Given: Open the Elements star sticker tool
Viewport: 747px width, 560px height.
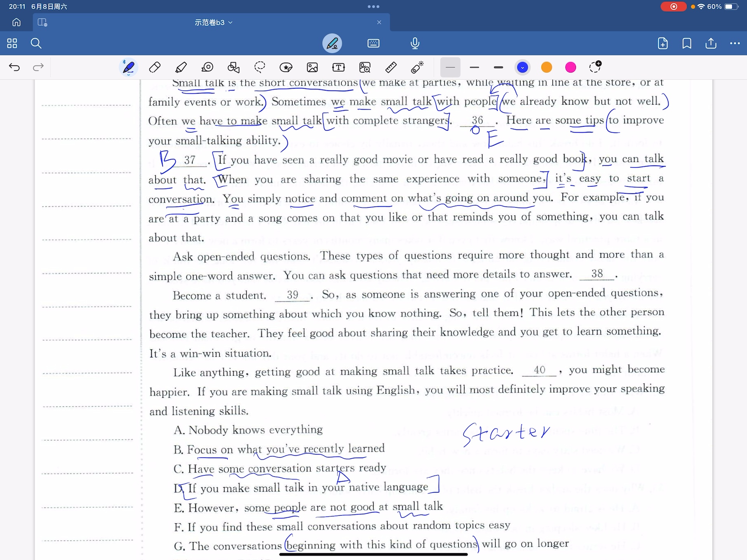Looking at the screenshot, I should 286,67.
